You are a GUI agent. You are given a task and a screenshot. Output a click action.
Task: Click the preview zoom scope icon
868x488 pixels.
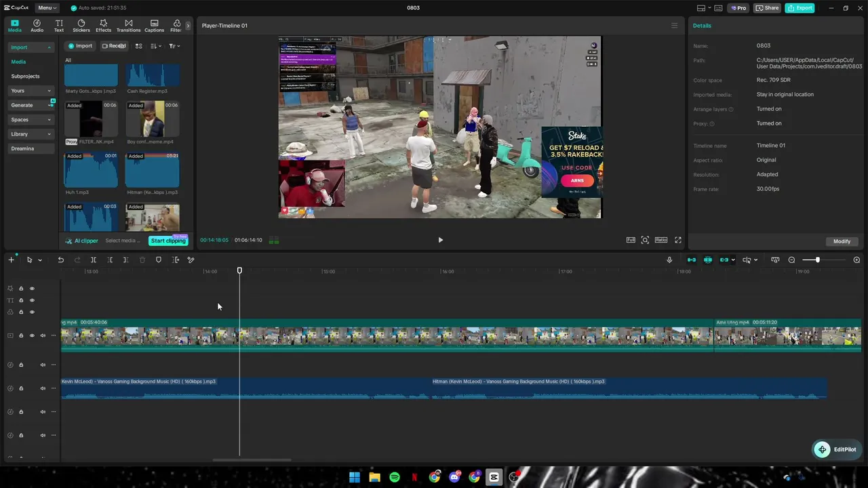point(645,240)
